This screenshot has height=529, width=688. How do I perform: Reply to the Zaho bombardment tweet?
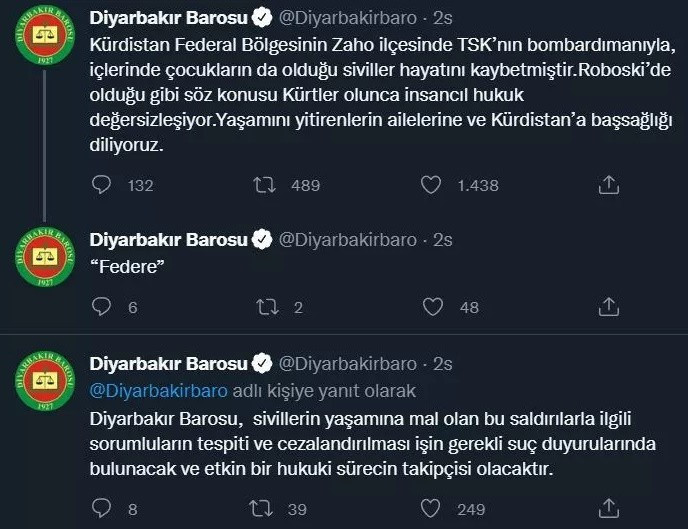pos(101,185)
